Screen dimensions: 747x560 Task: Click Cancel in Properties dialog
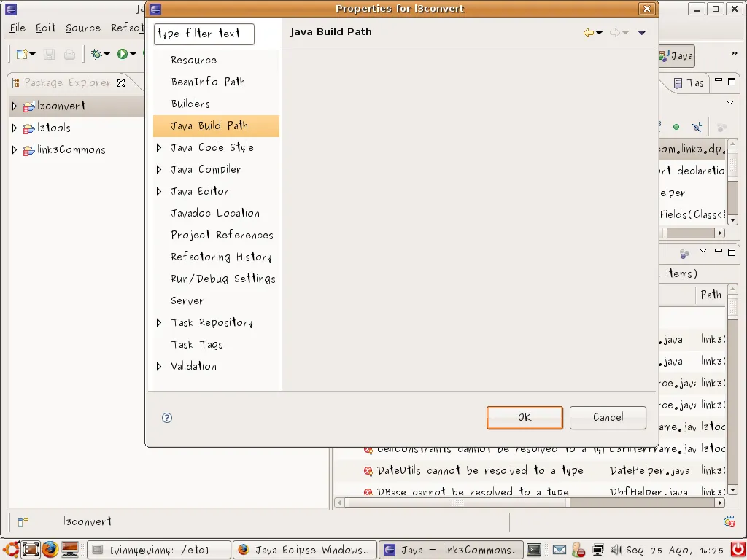click(x=608, y=418)
